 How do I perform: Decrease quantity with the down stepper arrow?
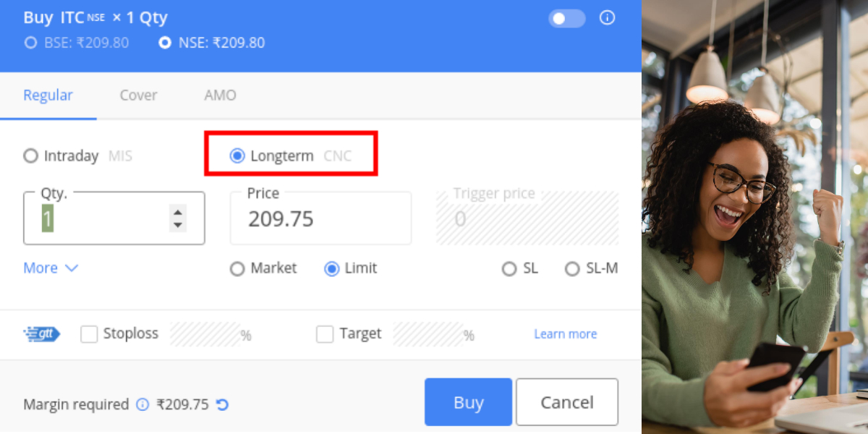(x=178, y=225)
